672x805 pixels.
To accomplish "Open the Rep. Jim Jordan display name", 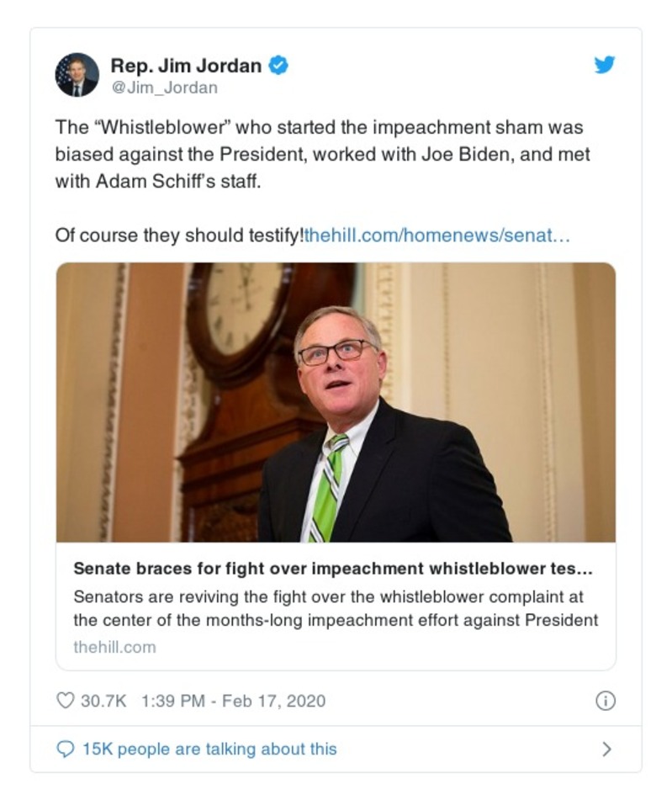I will point(187,65).
